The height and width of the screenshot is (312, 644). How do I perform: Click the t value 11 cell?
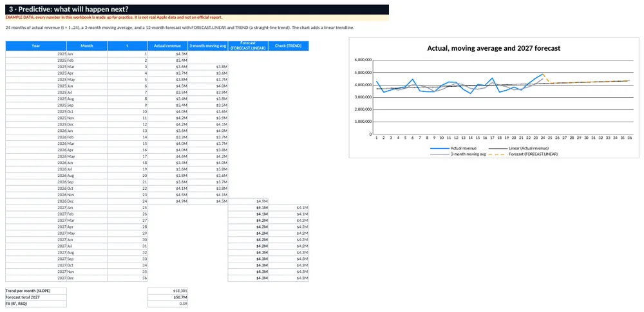[x=128, y=118]
